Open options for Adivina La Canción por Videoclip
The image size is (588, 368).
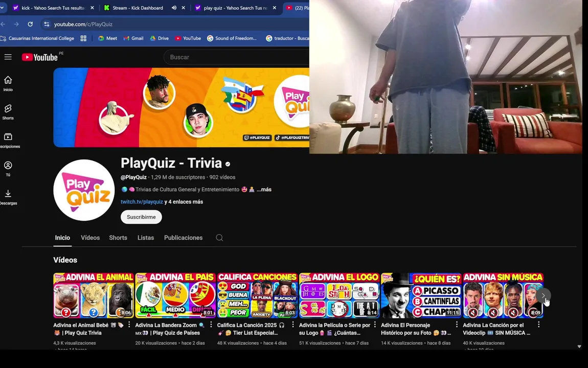(x=538, y=325)
